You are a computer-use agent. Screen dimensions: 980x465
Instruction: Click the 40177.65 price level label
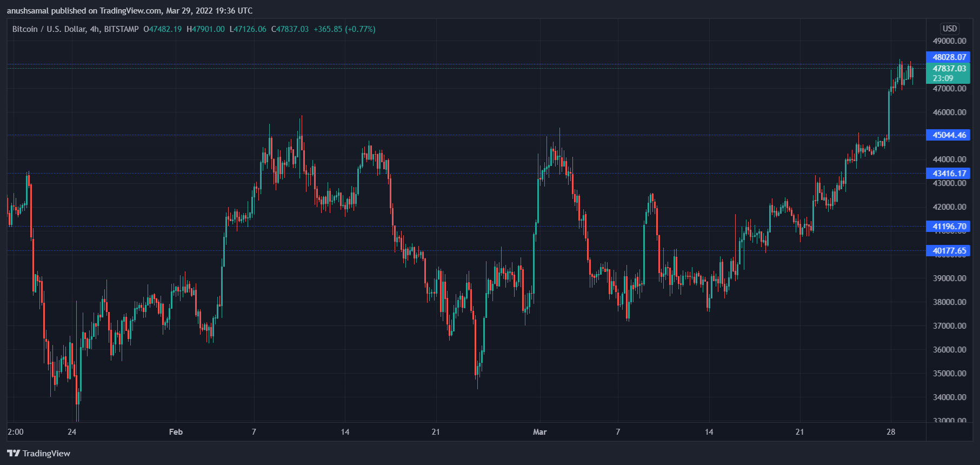point(949,251)
